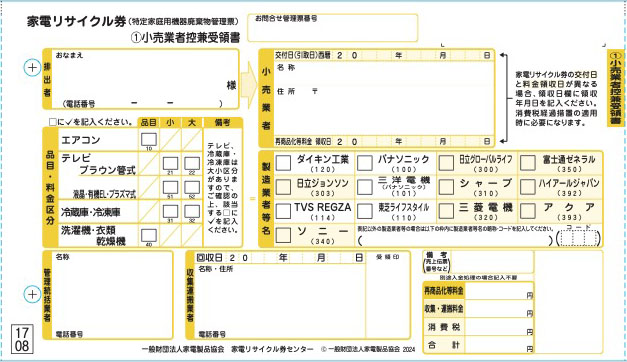Click the 収集・運搬料金 amount field
The height and width of the screenshot is (362, 627).
[x=499, y=309]
